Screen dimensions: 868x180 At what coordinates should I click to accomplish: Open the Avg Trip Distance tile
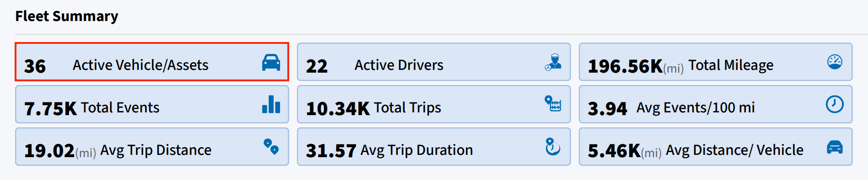[x=152, y=147]
